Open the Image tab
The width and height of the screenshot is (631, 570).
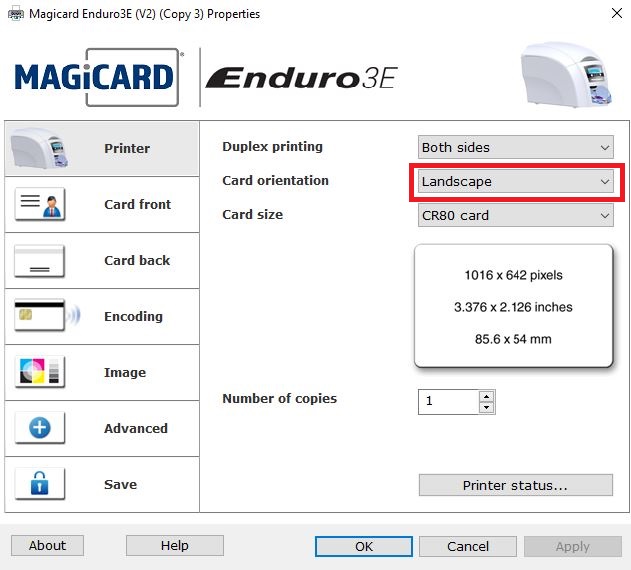pos(102,372)
